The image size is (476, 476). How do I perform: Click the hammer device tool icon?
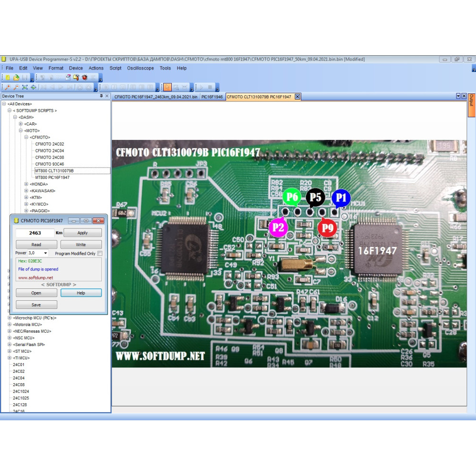(x=76, y=78)
